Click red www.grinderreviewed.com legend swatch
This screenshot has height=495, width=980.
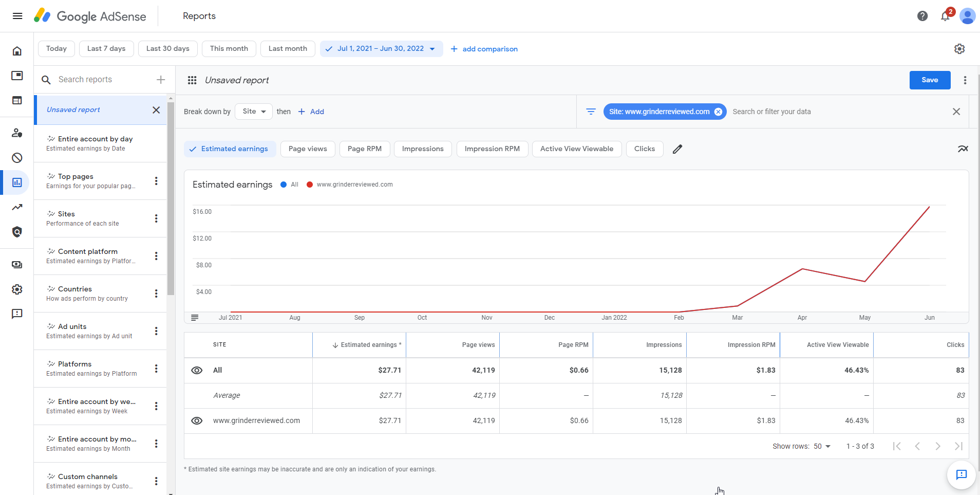click(x=310, y=185)
